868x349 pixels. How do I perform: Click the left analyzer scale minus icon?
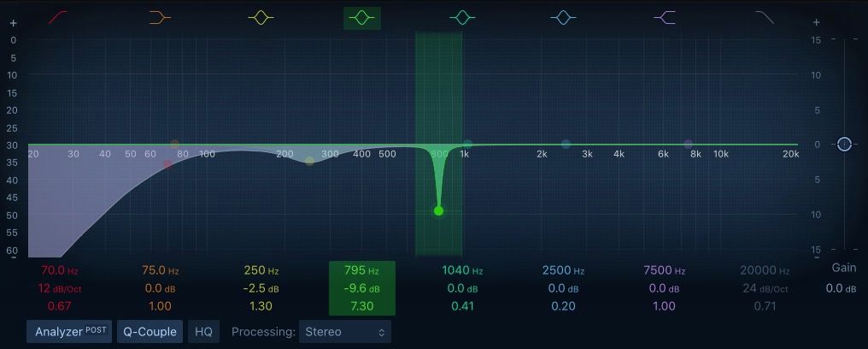click(14, 257)
